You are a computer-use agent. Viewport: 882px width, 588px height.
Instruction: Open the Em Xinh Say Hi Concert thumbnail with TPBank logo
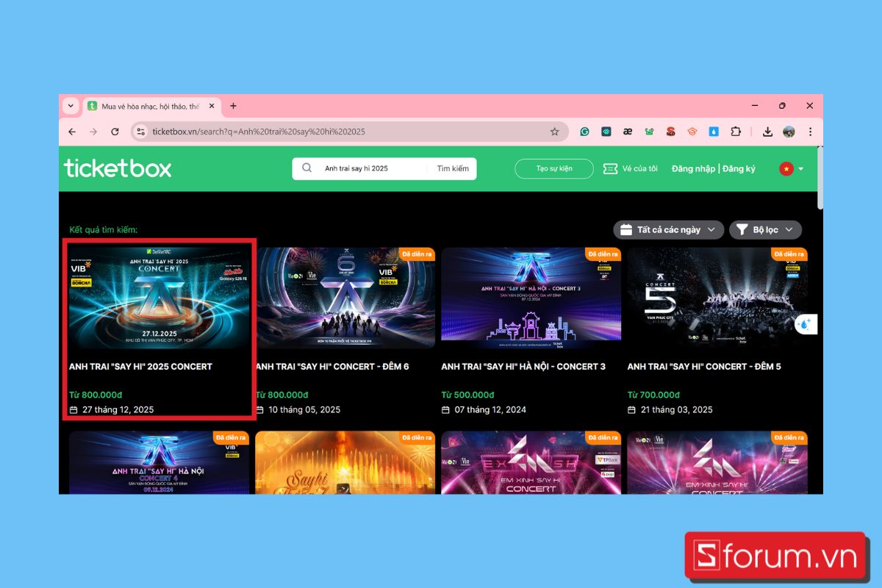click(x=531, y=462)
